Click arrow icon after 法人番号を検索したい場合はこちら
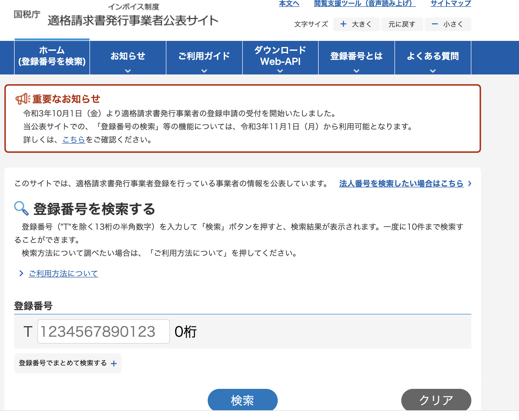The width and height of the screenshot is (519, 420). [470, 183]
